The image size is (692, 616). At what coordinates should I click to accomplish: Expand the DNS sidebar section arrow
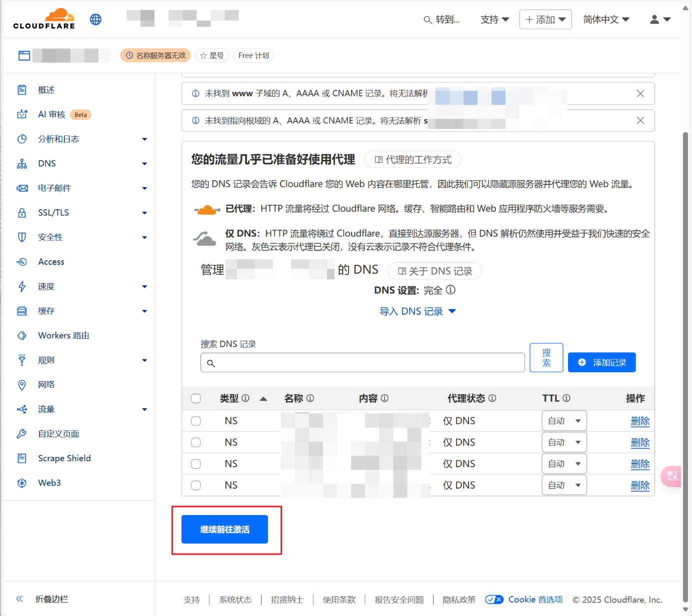point(144,164)
